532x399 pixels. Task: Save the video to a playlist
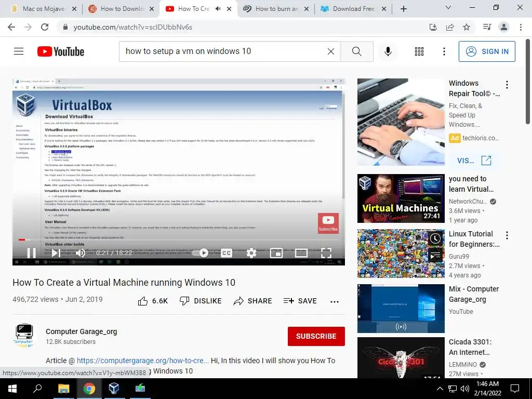[300, 301]
